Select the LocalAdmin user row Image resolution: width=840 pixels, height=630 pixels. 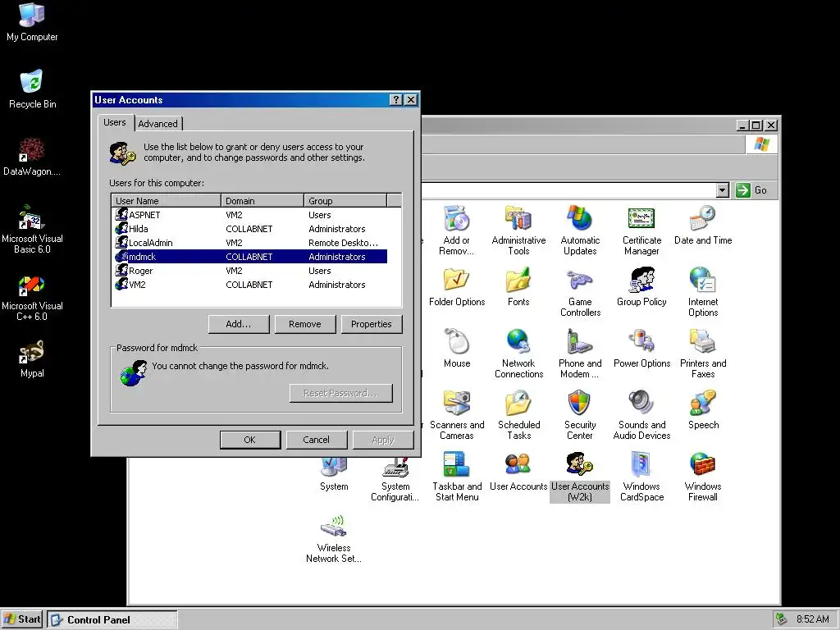pyautogui.click(x=251, y=243)
